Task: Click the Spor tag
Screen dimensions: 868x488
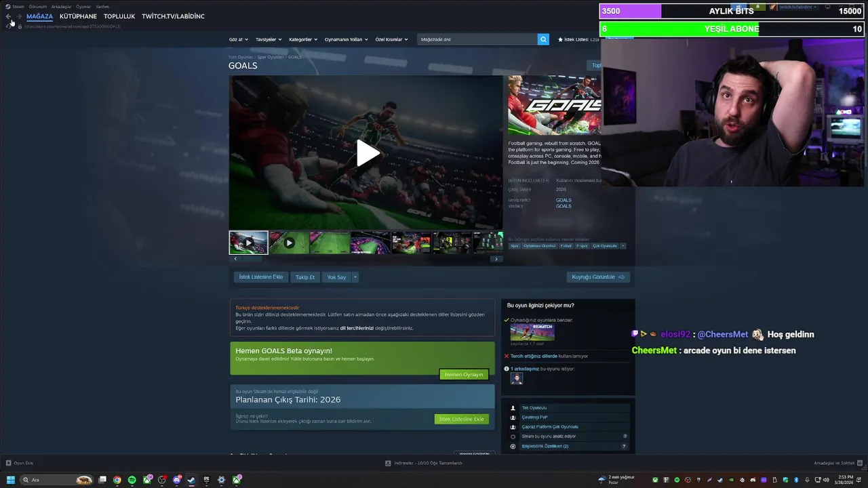Action: (515, 246)
